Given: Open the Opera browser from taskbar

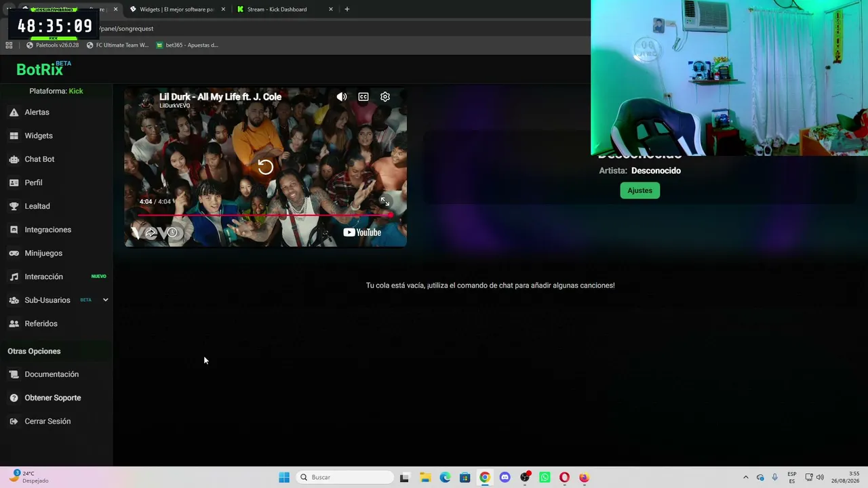Looking at the screenshot, I should (564, 477).
